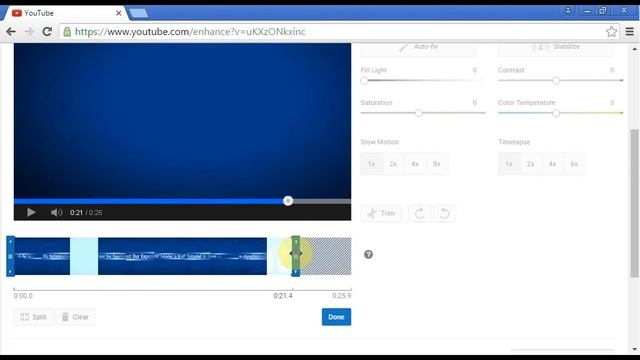Go forward in browser history

click(x=29, y=31)
